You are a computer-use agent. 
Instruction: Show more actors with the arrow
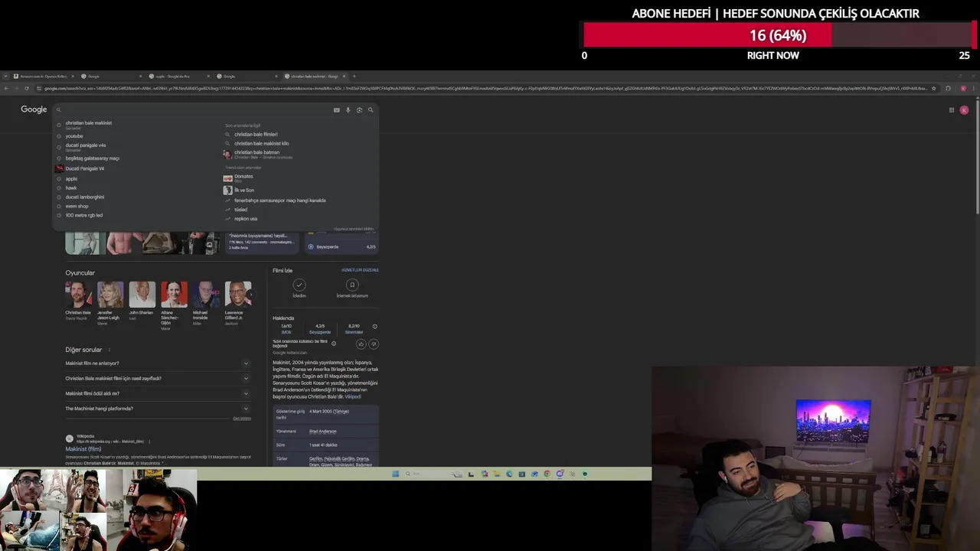coord(250,295)
